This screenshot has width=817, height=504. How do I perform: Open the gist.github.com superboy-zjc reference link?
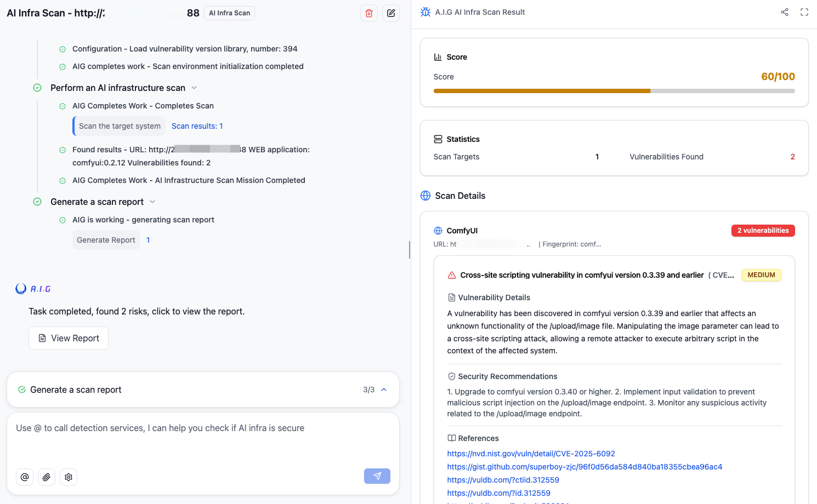585,467
